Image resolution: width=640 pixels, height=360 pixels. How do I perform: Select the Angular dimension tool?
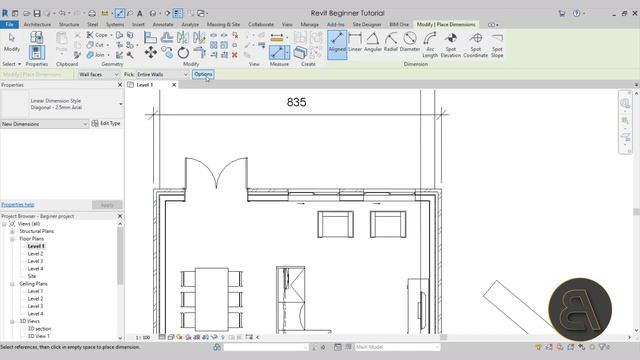pyautogui.click(x=373, y=42)
